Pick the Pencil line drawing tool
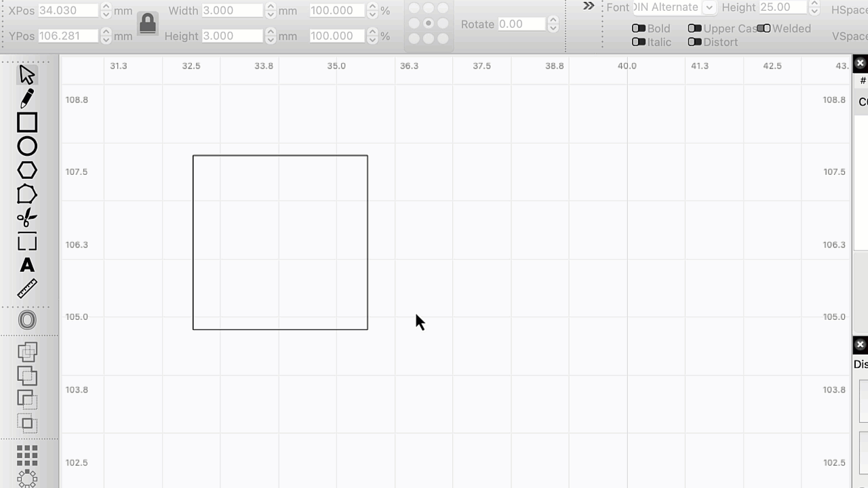This screenshot has height=488, width=868. [x=27, y=98]
